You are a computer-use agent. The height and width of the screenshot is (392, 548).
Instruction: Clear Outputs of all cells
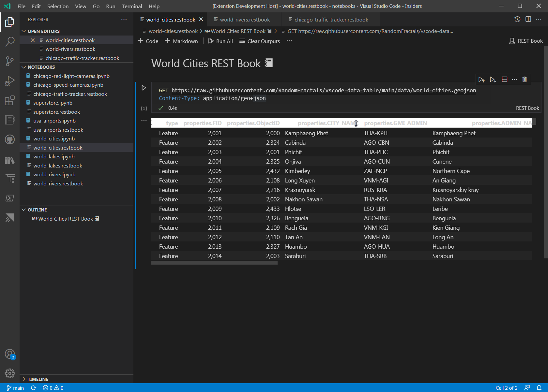(260, 41)
